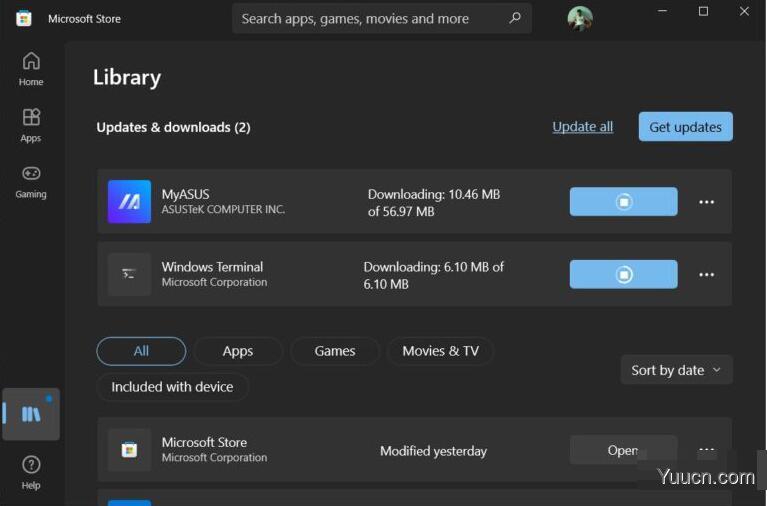Screen dimensions: 767x506
Task: Stop the MyASUS download
Action: click(624, 202)
